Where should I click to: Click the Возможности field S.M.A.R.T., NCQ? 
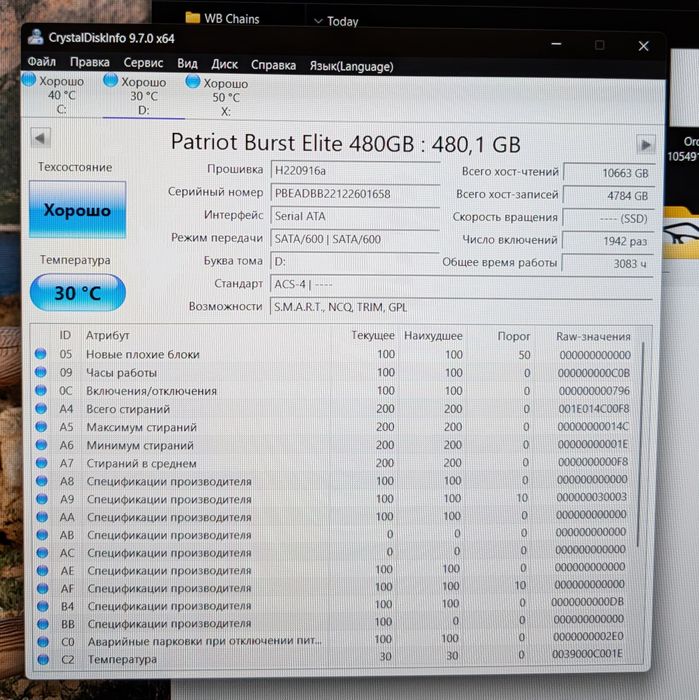462,307
